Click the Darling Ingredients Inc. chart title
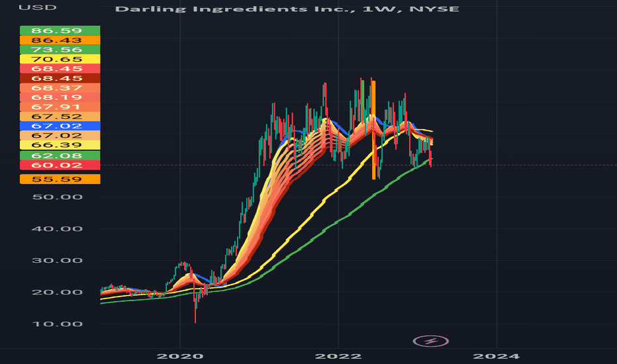 (287, 9)
